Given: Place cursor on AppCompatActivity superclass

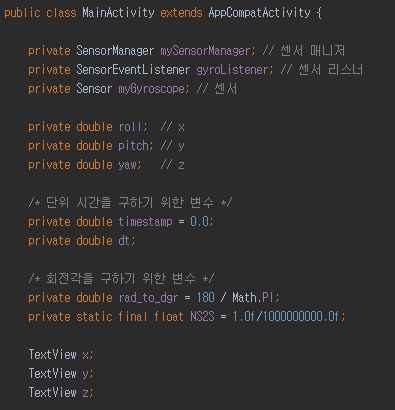Looking at the screenshot, I should coord(259,13).
